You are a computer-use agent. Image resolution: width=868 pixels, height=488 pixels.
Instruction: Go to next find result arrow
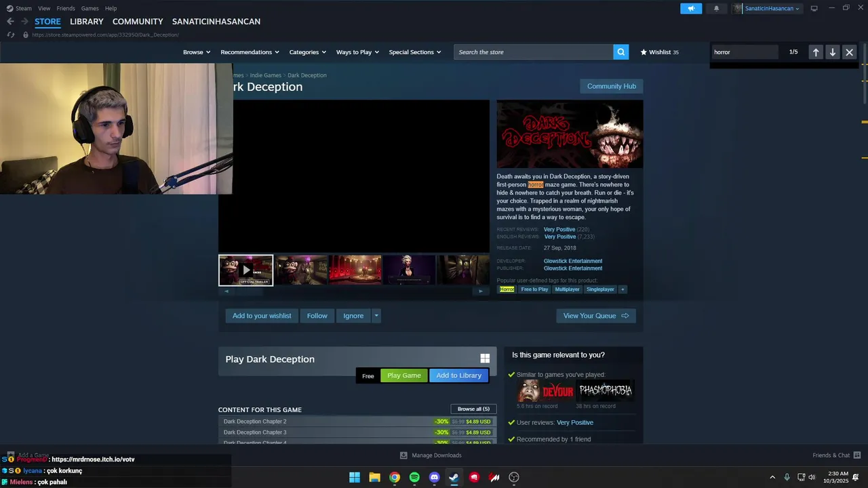[833, 52]
